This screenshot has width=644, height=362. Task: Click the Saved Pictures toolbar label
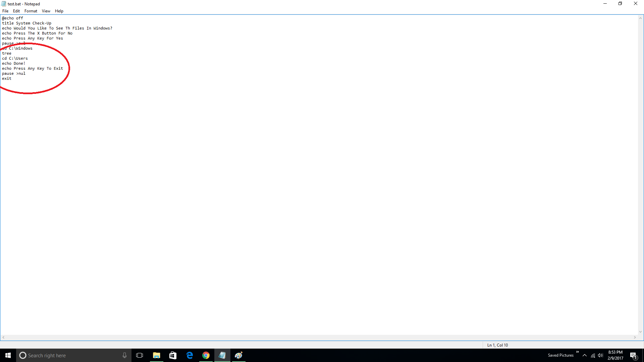point(560,355)
